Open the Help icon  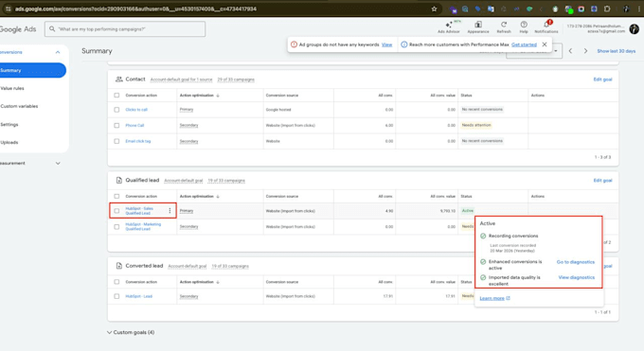(524, 27)
